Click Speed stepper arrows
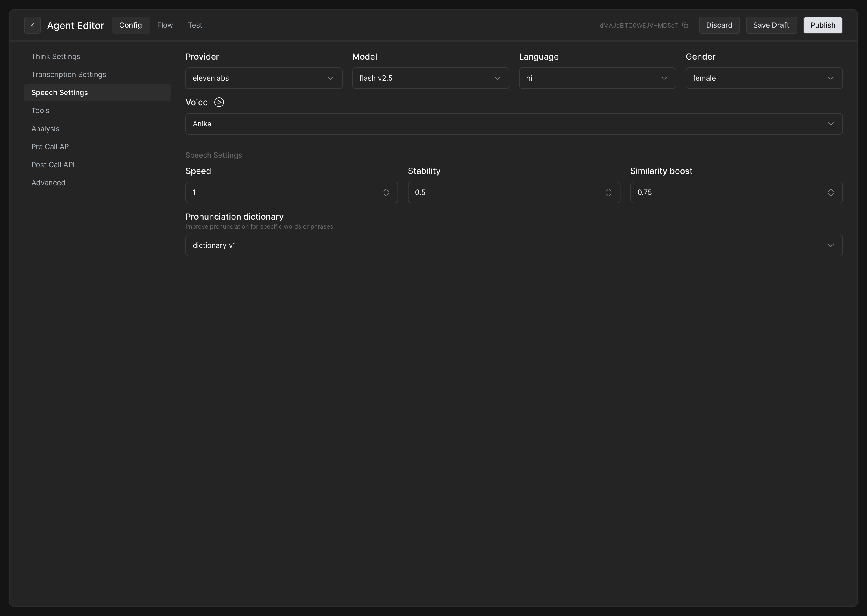Screen dimensions: 867x616 pyautogui.click(x=386, y=193)
